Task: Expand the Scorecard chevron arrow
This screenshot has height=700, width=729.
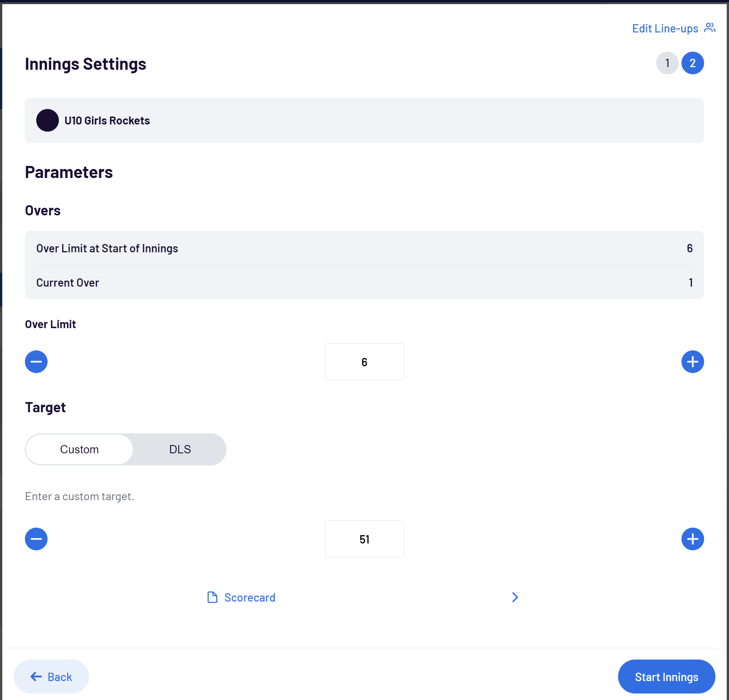Action: click(515, 597)
